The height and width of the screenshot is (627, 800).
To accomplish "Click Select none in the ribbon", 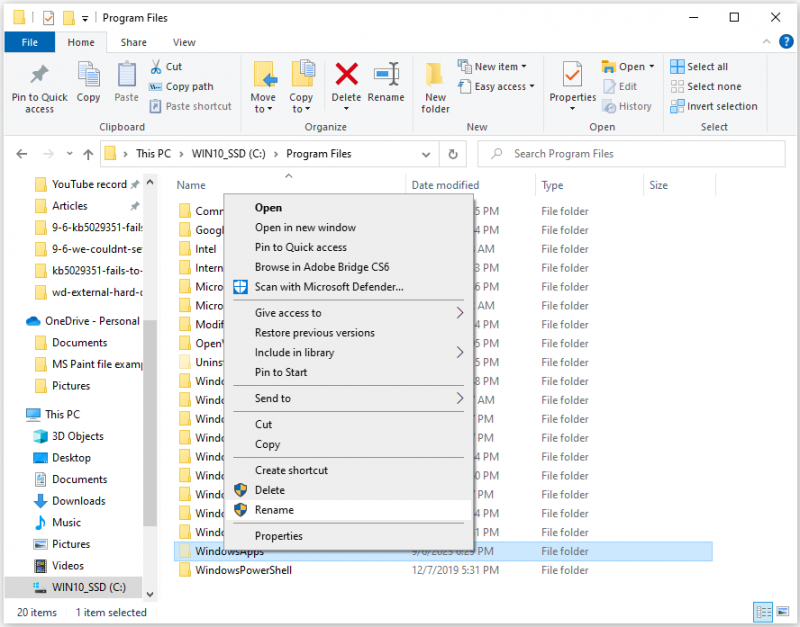I will pyautogui.click(x=706, y=87).
